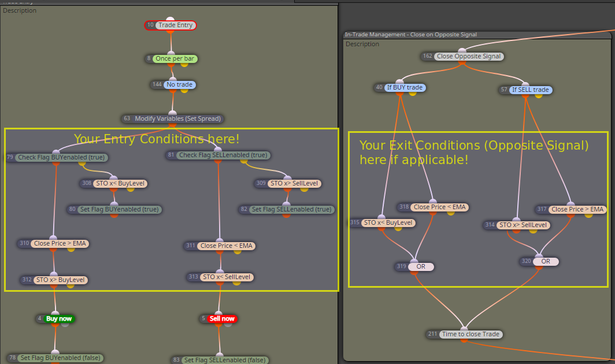Click gray output dot of Buy now
The width and height of the screenshot is (615, 364).
65,324
